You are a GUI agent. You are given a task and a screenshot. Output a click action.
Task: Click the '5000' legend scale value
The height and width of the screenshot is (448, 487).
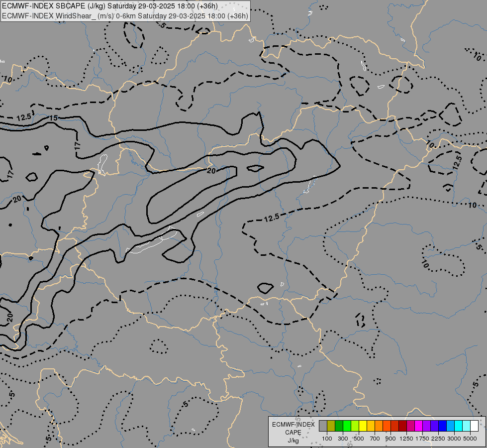coord(470,439)
